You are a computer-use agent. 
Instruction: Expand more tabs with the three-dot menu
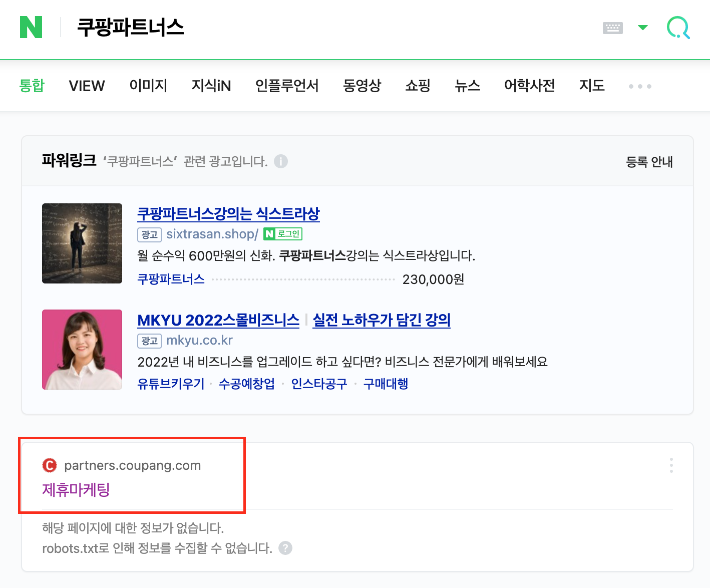point(640,87)
